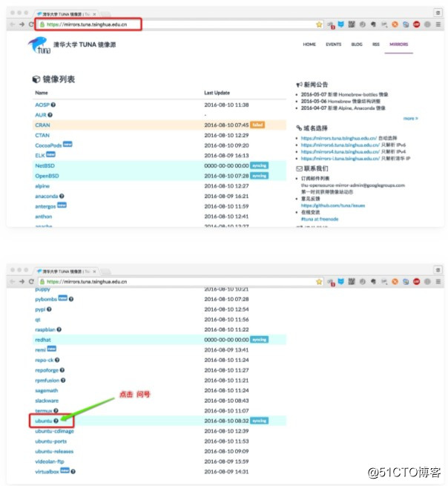Click the back arrow in the top browser window

[13, 24]
